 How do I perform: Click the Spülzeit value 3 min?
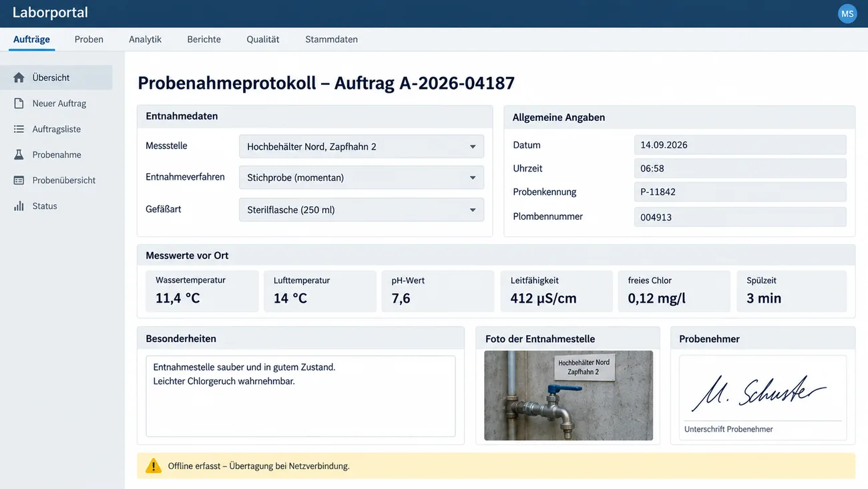tap(764, 298)
